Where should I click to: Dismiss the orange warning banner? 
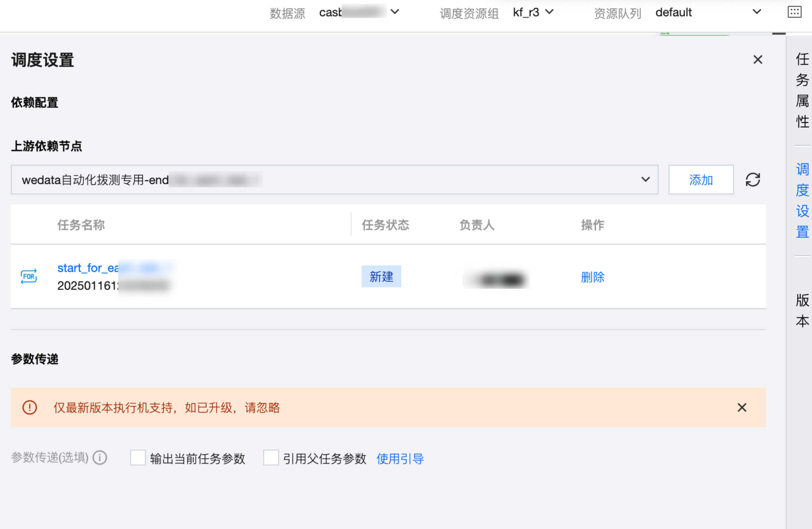pos(742,408)
